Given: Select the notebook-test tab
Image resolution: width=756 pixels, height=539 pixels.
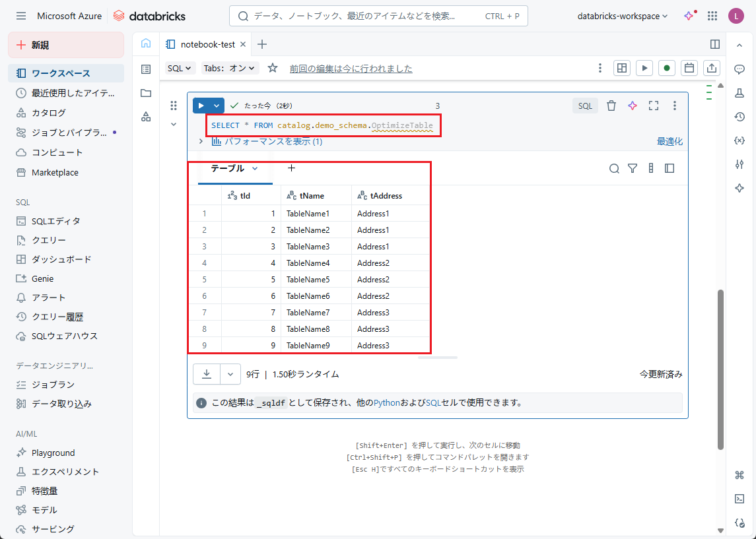Looking at the screenshot, I should pos(207,44).
